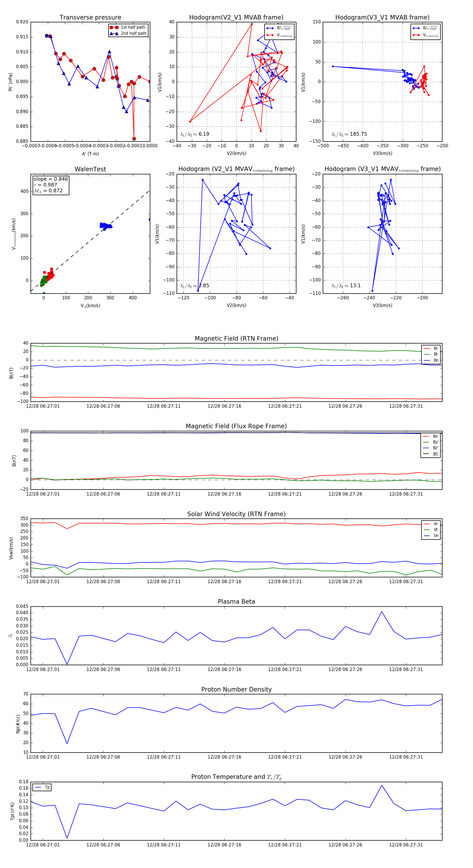Click the Transverse pressure plot title
473x868 pixels.
(x=90, y=18)
